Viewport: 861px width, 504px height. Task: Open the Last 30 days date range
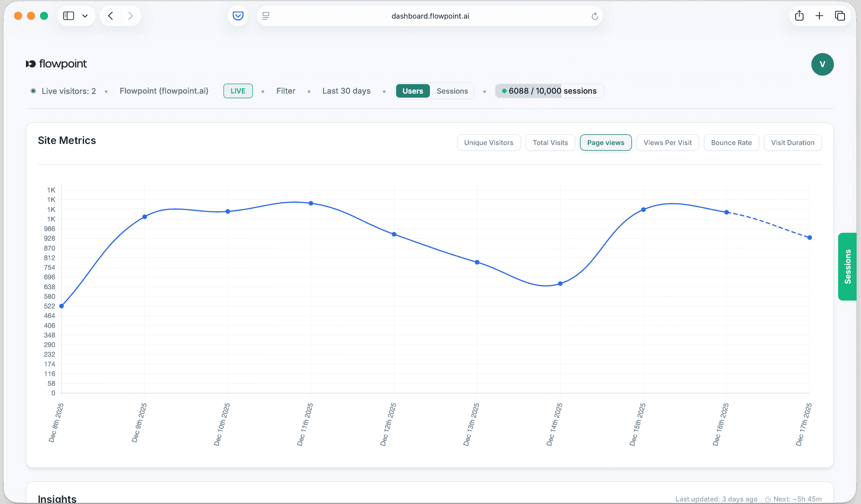pyautogui.click(x=346, y=91)
